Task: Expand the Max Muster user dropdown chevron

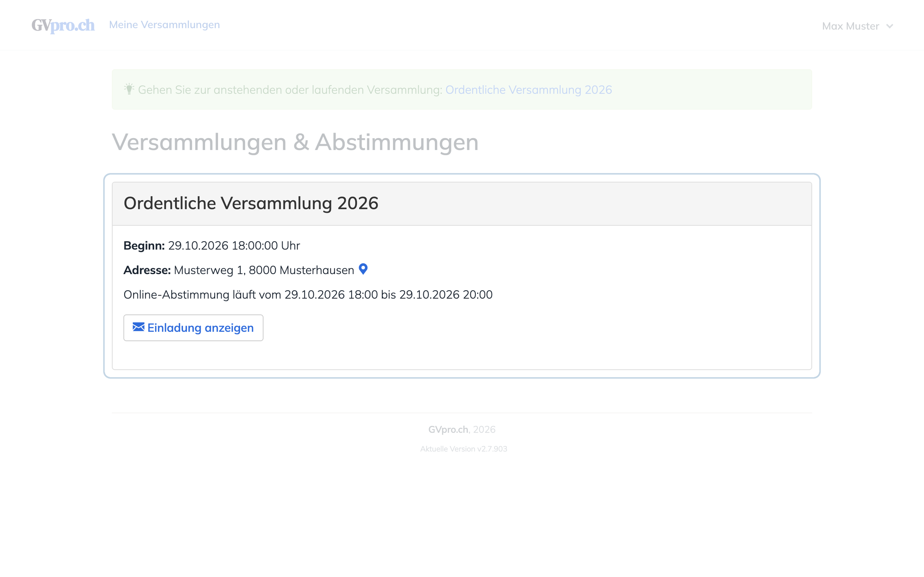Action: click(x=890, y=26)
